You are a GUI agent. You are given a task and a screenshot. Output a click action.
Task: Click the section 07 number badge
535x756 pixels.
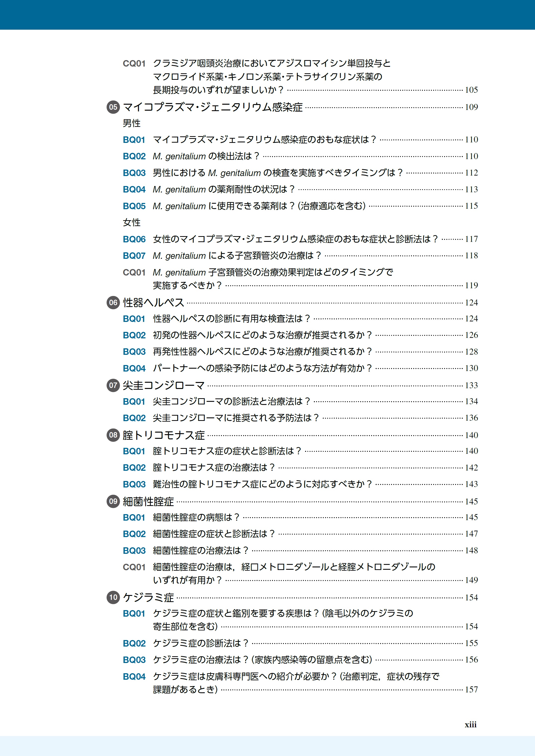click(x=113, y=385)
